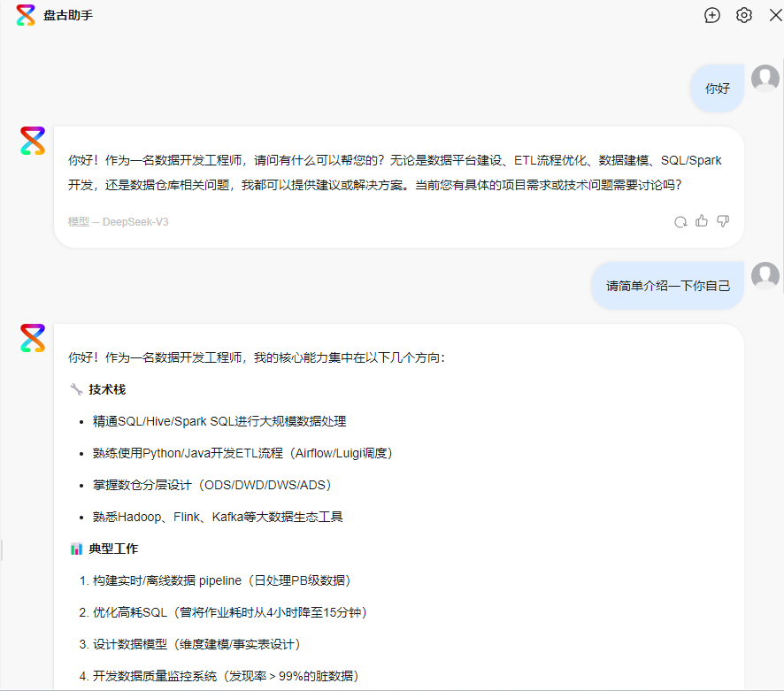Image resolution: width=784 pixels, height=691 pixels.
Task: Select the 请简单介绍一下你自己 message bubble
Action: 667,286
